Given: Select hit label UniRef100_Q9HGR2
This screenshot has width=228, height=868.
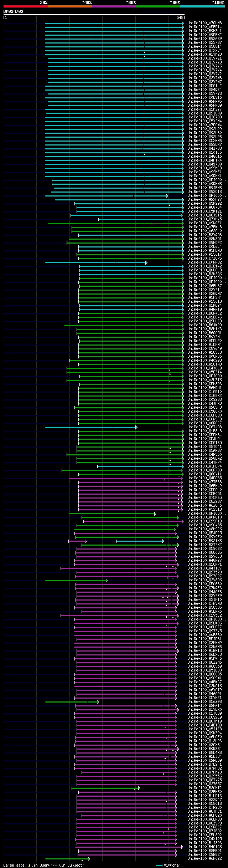Looking at the screenshot, I should pyautogui.click(x=204, y=243).
